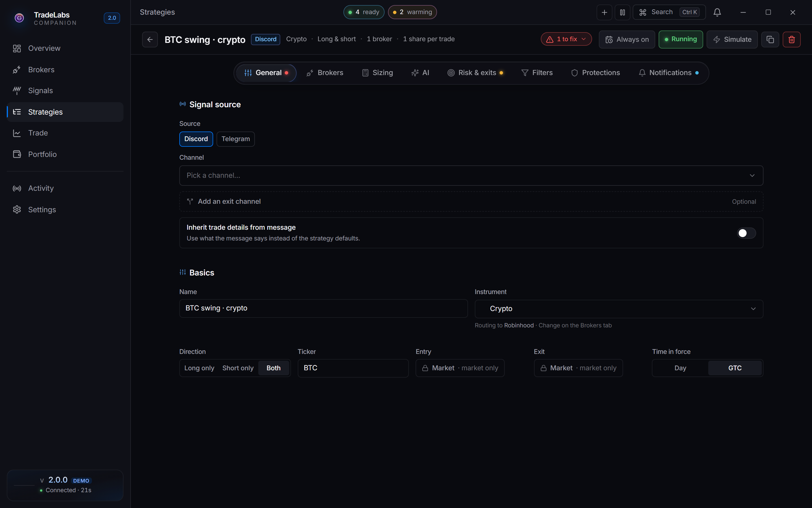The width and height of the screenshot is (812, 508).
Task: Switch to the Brokers tab
Action: 325,73
